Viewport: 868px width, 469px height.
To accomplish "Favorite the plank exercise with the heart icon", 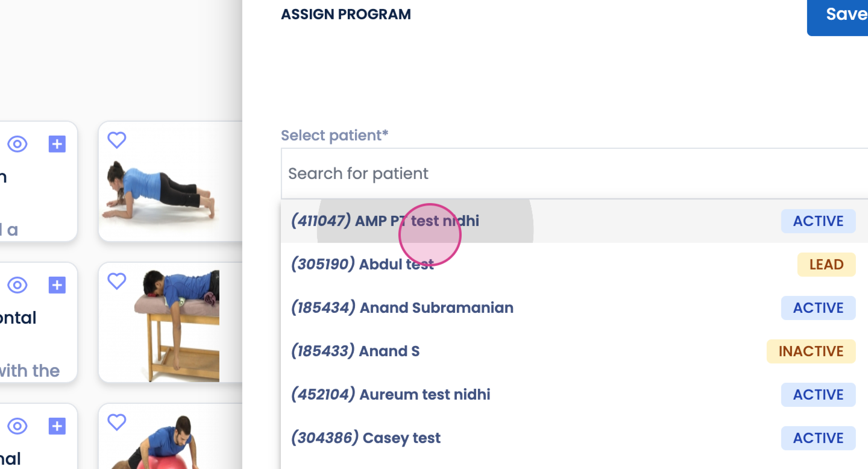I will click(116, 140).
